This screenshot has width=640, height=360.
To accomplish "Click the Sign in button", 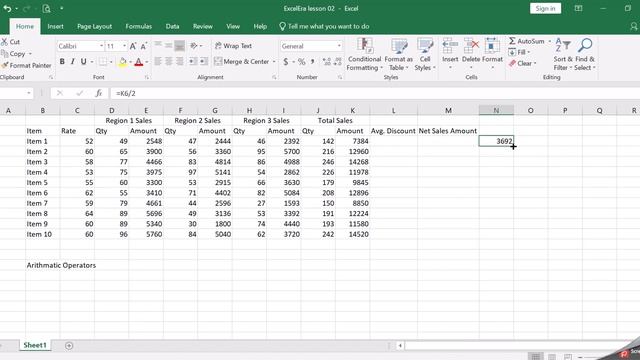I will tap(545, 9).
